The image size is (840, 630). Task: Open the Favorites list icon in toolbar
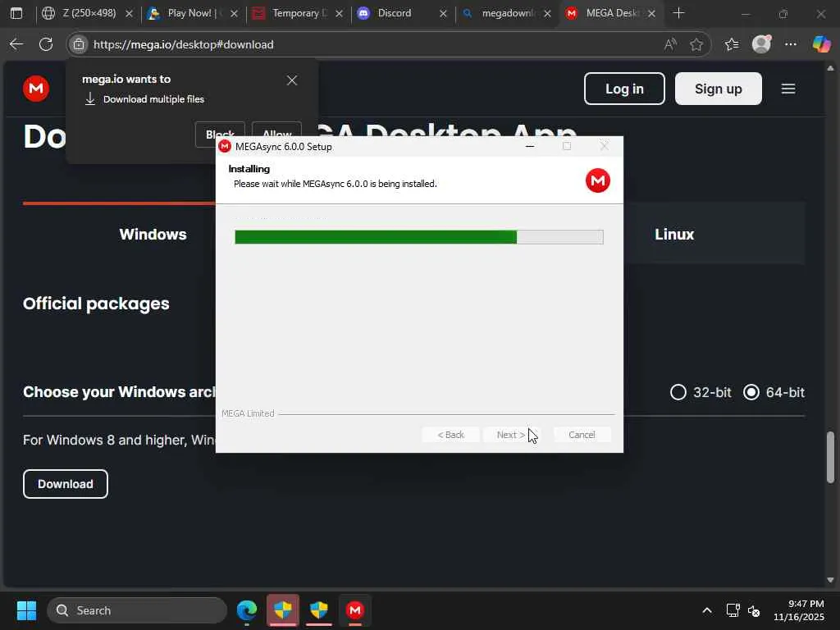732,44
